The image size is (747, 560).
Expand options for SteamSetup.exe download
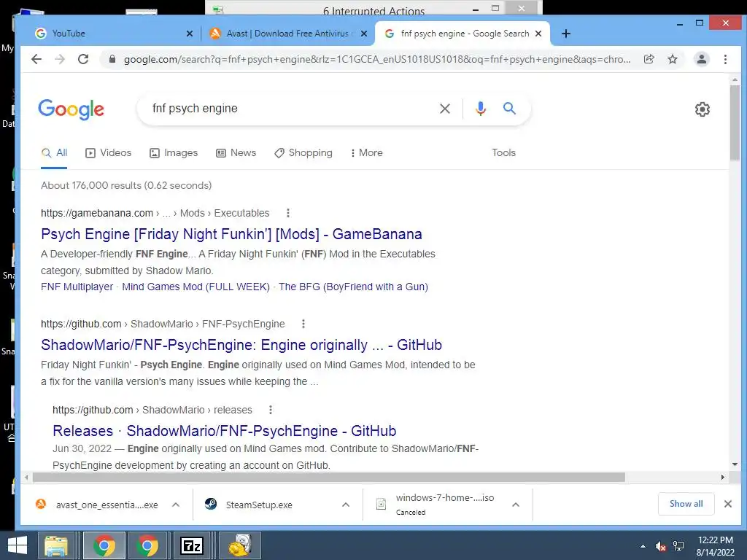tap(346, 505)
